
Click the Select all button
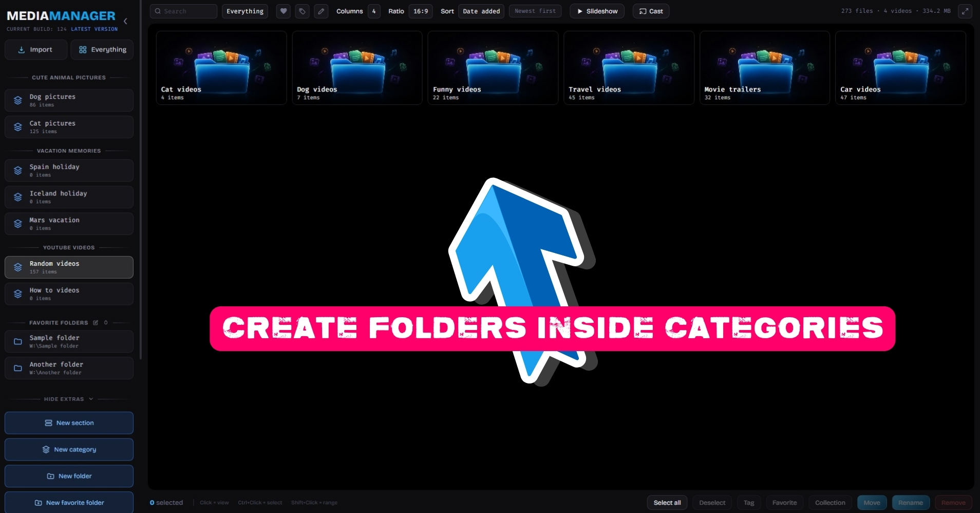pyautogui.click(x=667, y=503)
